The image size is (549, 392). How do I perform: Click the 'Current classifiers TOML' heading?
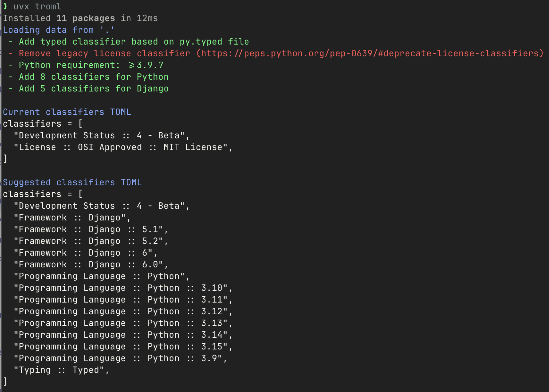pyautogui.click(x=67, y=112)
